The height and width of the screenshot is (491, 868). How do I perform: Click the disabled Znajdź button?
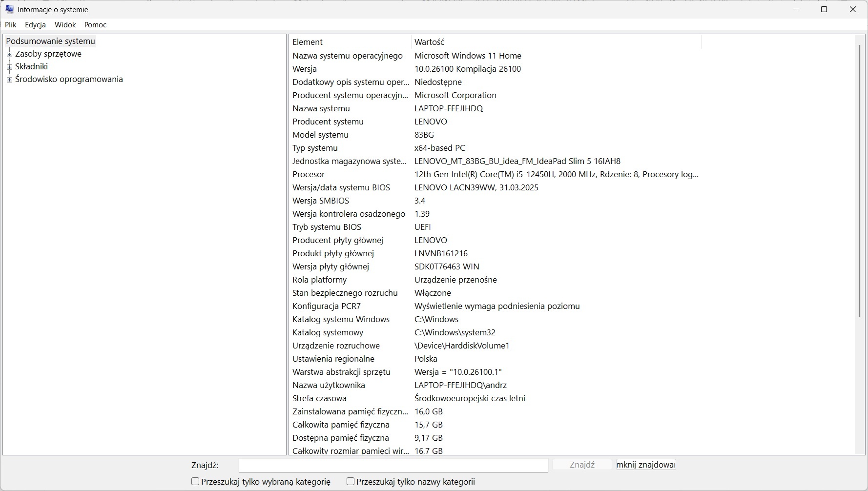click(582, 465)
